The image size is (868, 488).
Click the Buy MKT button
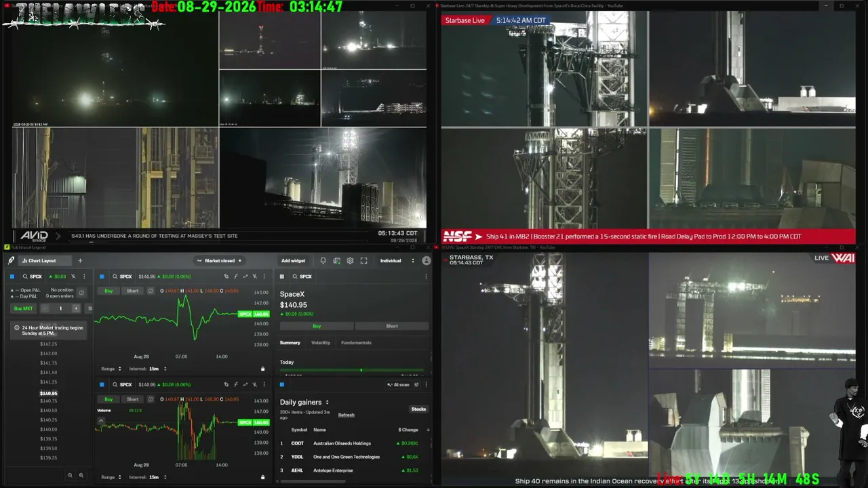pos(23,308)
